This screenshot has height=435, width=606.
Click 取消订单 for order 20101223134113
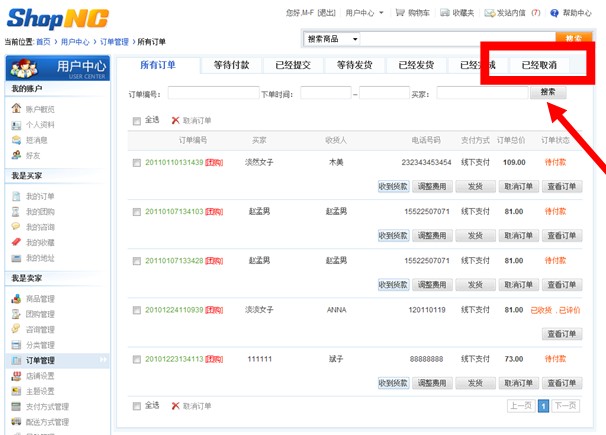point(518,383)
